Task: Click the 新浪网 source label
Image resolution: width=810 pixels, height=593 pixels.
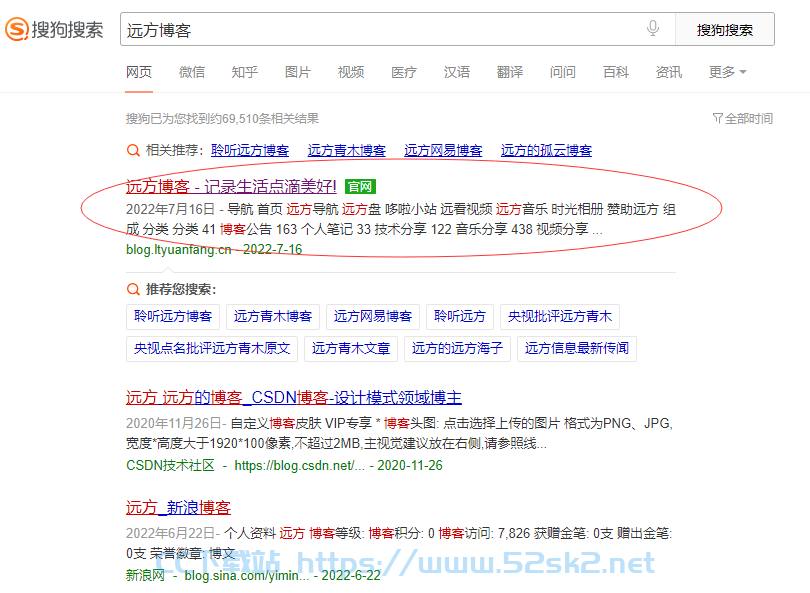Action: (x=145, y=575)
